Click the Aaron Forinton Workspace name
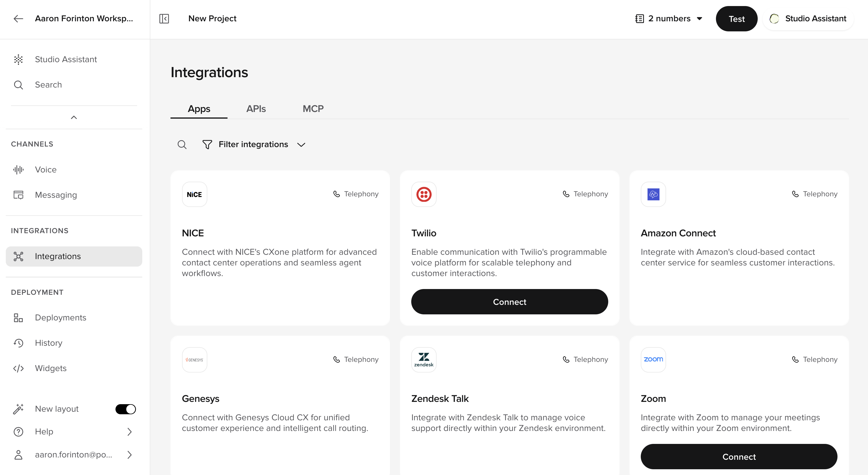 [x=84, y=18]
